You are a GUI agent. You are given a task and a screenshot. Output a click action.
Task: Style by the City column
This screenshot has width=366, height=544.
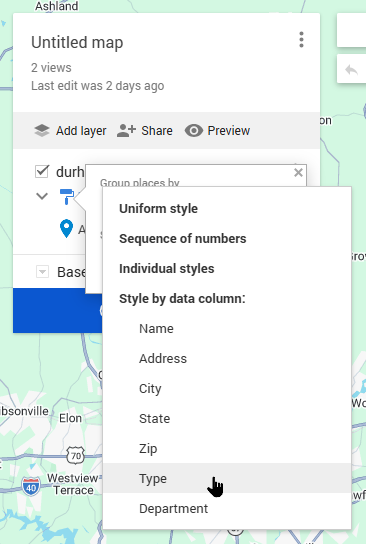227,389
